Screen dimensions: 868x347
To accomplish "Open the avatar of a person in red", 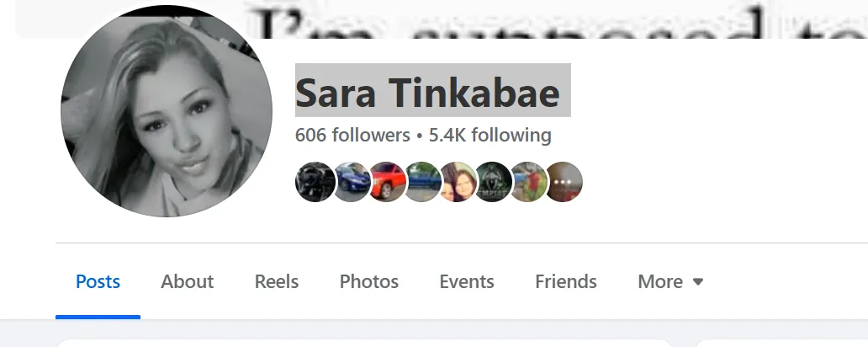I will tap(529, 182).
